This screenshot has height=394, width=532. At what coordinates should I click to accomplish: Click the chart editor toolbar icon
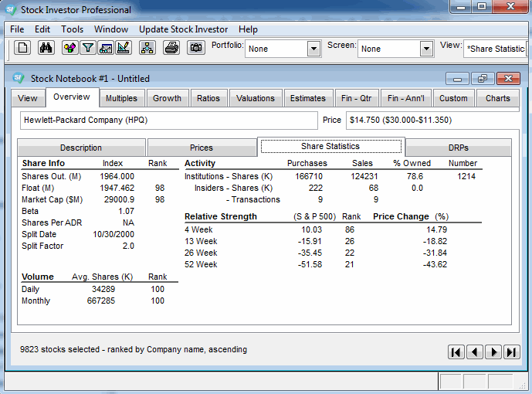[124, 48]
